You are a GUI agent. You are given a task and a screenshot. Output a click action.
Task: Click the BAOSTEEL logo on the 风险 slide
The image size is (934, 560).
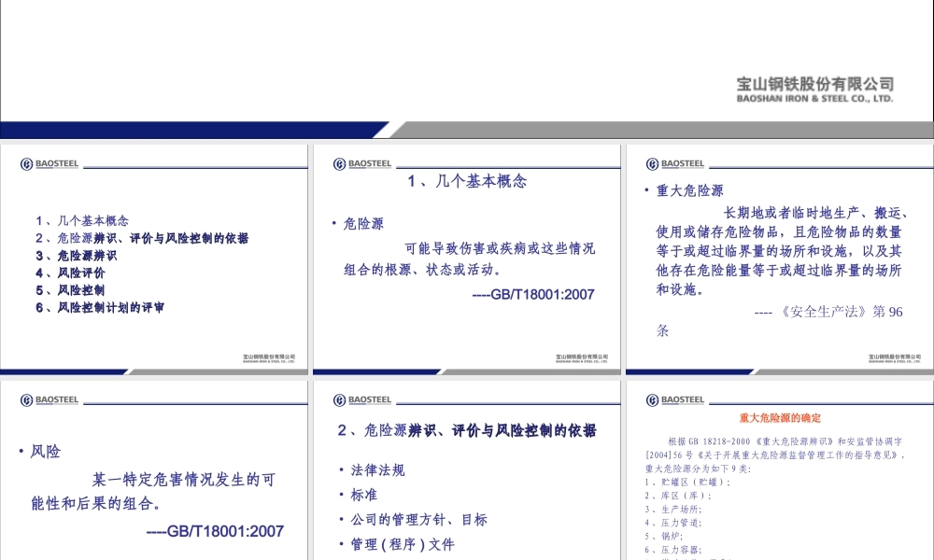point(50,400)
